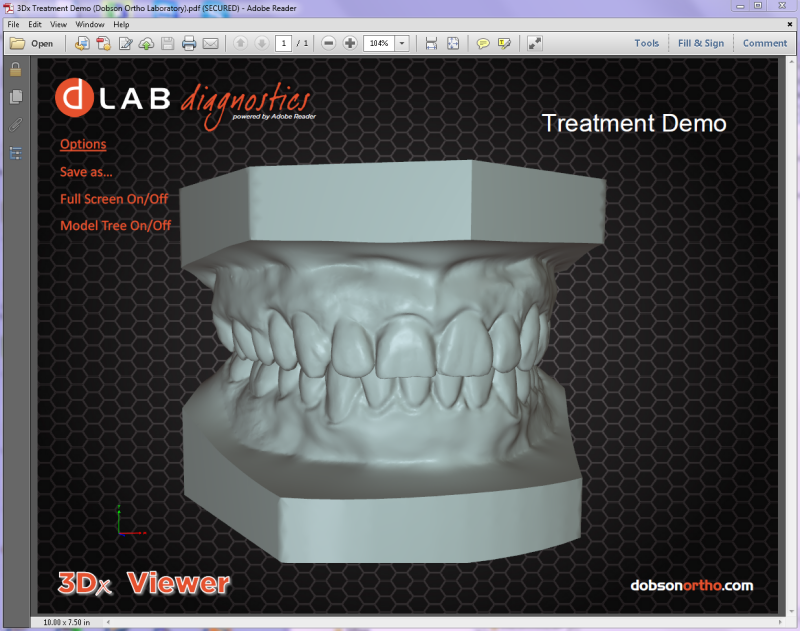Click the Create PDF online icon
Viewport: 800px width, 631px height.
pos(82,43)
